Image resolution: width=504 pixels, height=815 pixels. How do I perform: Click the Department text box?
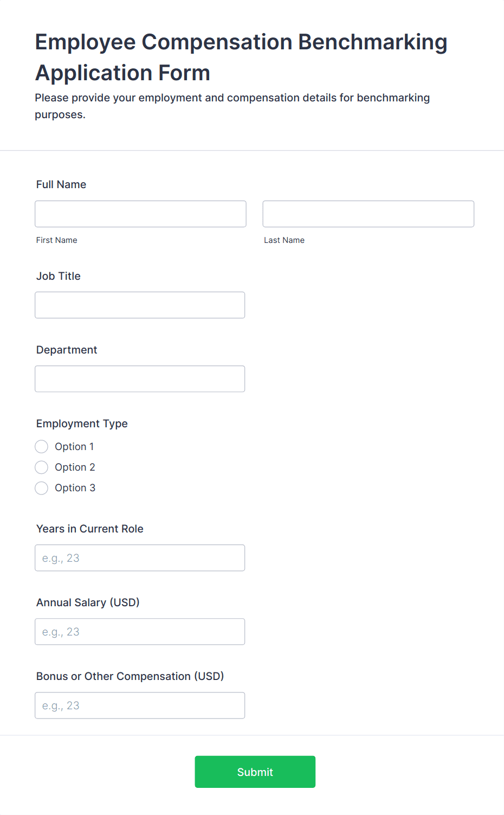coord(140,378)
